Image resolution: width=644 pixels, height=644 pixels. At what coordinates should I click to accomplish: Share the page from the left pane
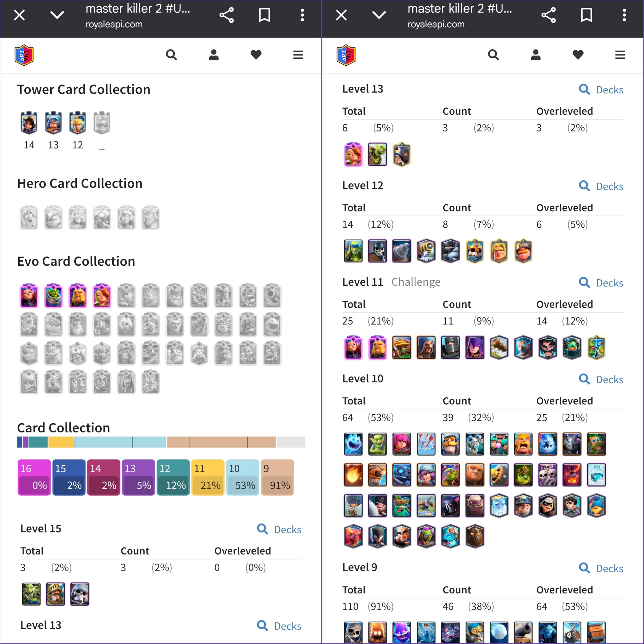tap(227, 15)
